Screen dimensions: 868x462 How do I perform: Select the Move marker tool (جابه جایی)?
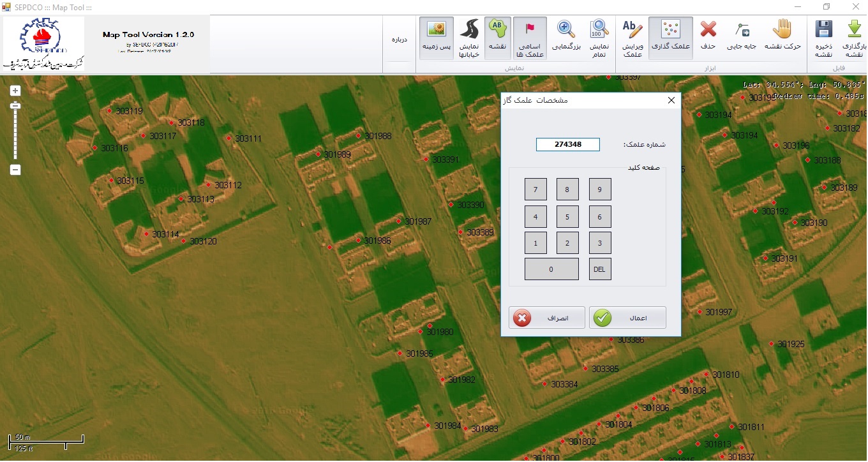pos(742,38)
